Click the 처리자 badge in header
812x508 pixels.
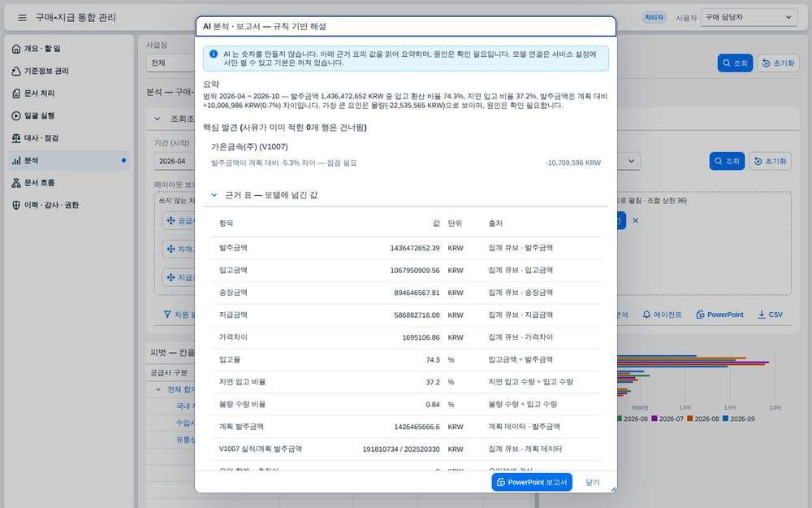pyautogui.click(x=654, y=17)
